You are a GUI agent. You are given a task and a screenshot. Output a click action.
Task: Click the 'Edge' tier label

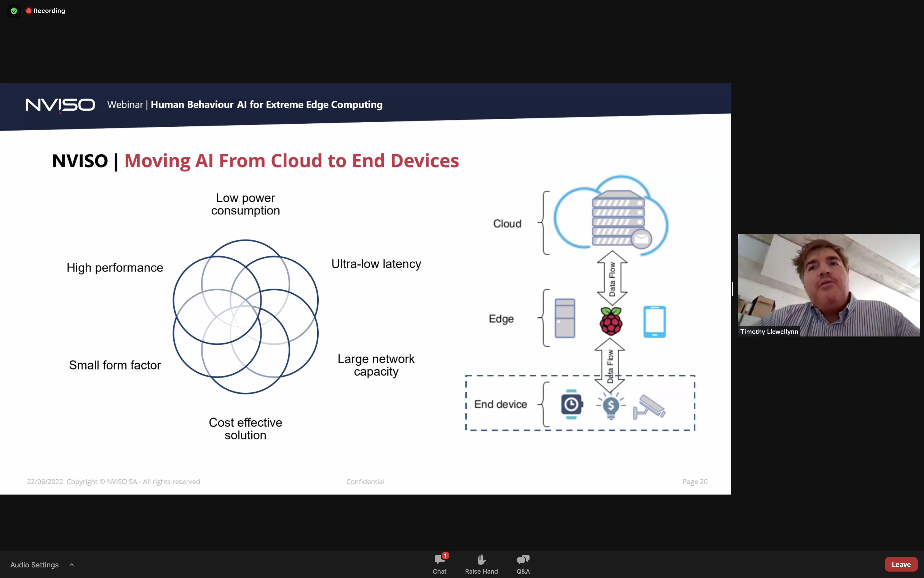tap(501, 319)
